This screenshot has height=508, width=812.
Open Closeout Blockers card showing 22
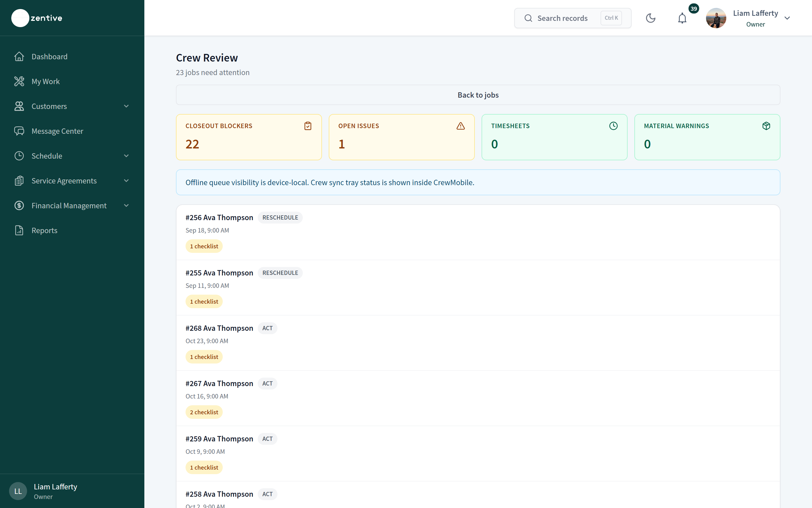249,137
